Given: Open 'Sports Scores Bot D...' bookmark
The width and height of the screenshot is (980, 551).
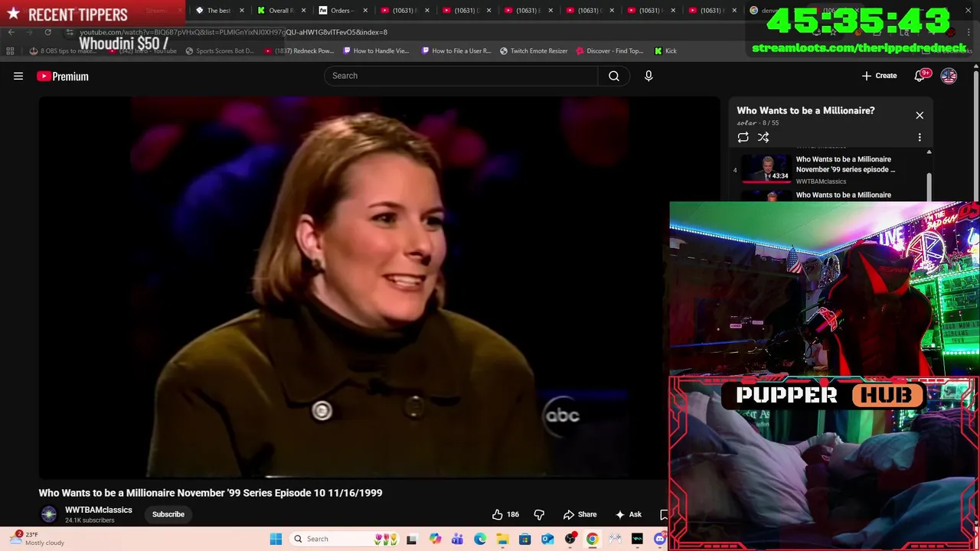Looking at the screenshot, I should (219, 51).
